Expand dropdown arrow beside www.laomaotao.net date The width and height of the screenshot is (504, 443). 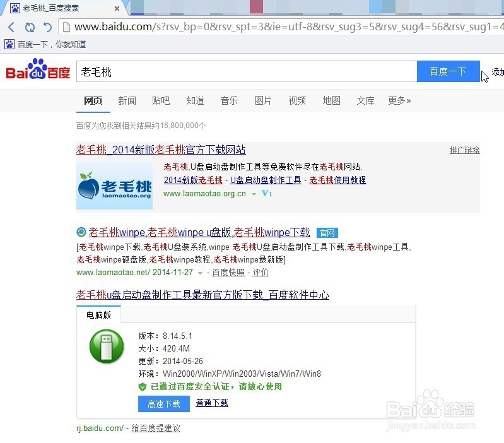[x=200, y=273]
